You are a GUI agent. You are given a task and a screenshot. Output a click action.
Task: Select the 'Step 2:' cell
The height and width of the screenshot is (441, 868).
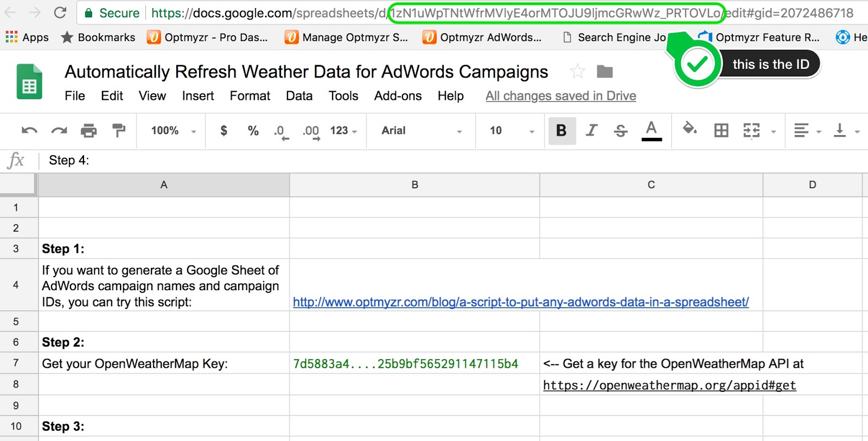(x=164, y=342)
